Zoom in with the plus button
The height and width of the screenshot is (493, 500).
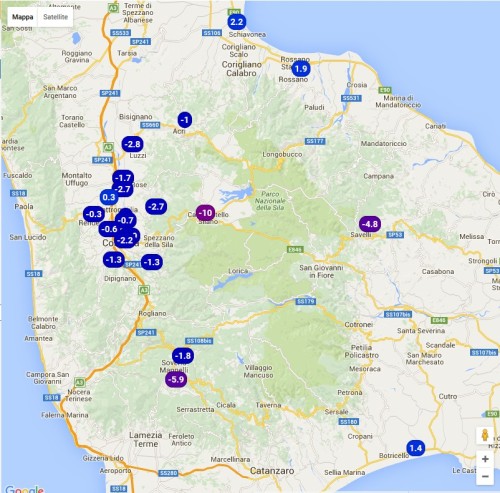485,459
